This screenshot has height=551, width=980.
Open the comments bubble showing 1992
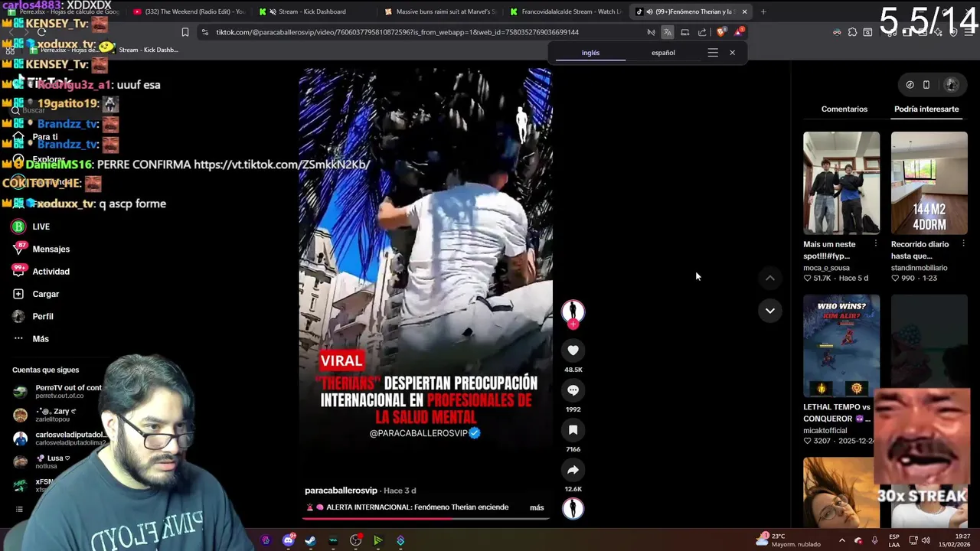pos(573,390)
